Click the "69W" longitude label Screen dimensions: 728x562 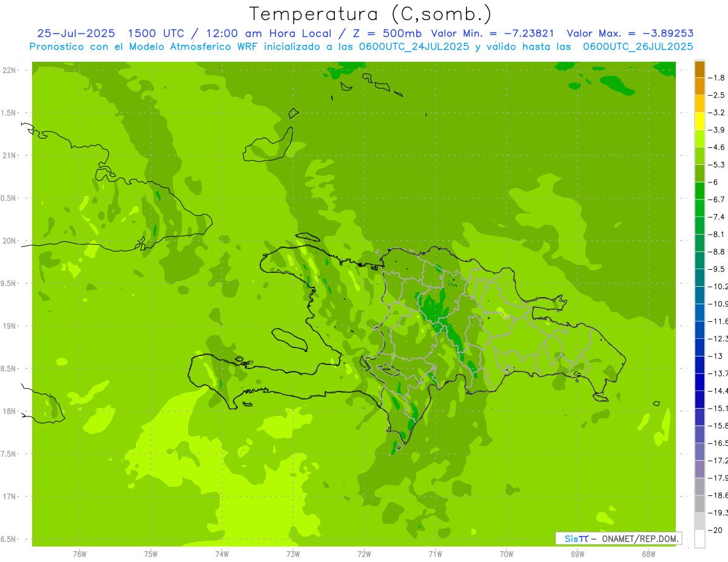click(x=578, y=554)
